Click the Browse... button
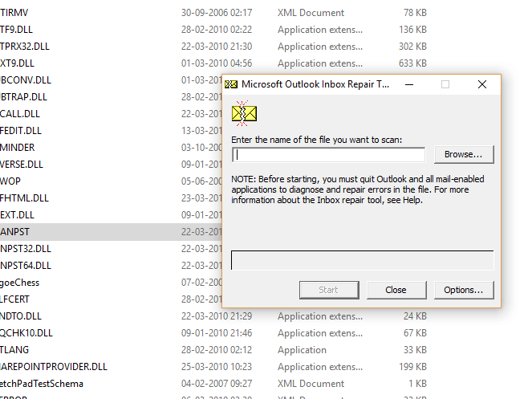Image resolution: width=532 pixels, height=399 pixels. [x=464, y=154]
